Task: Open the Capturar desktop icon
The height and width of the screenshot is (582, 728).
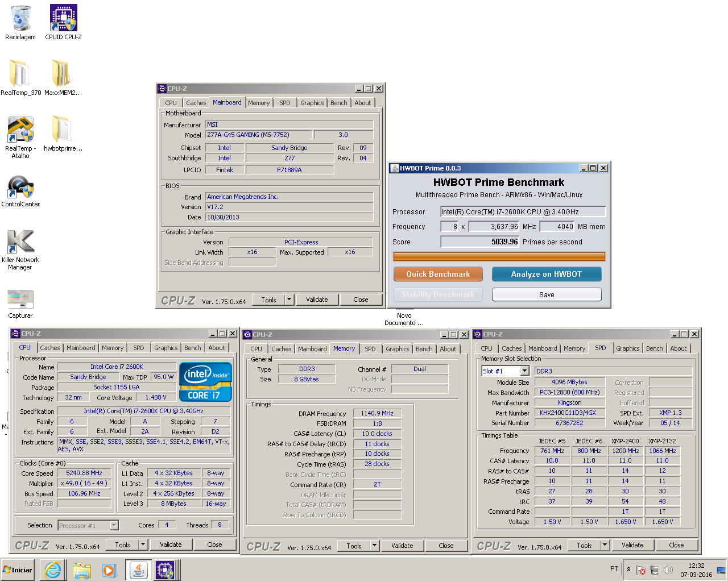Action: (20, 304)
